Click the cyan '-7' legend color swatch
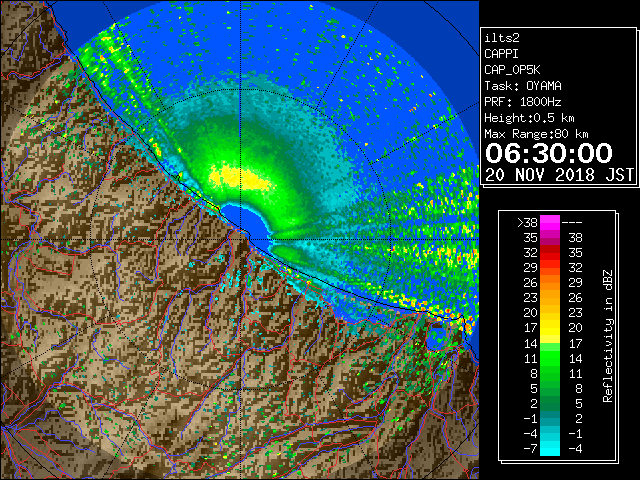The height and width of the screenshot is (480, 640). click(550, 449)
